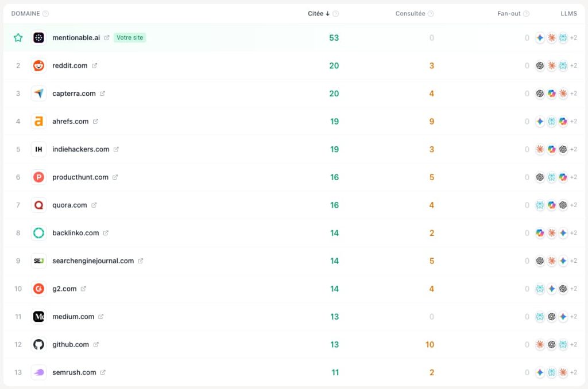Click the ChatGPT icon in github.com row

click(x=551, y=344)
